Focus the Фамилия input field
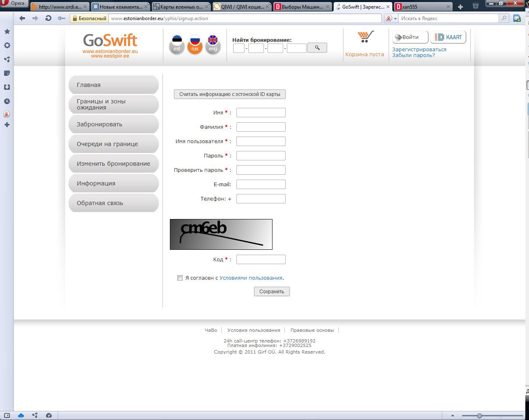The image size is (529, 420). 261,127
